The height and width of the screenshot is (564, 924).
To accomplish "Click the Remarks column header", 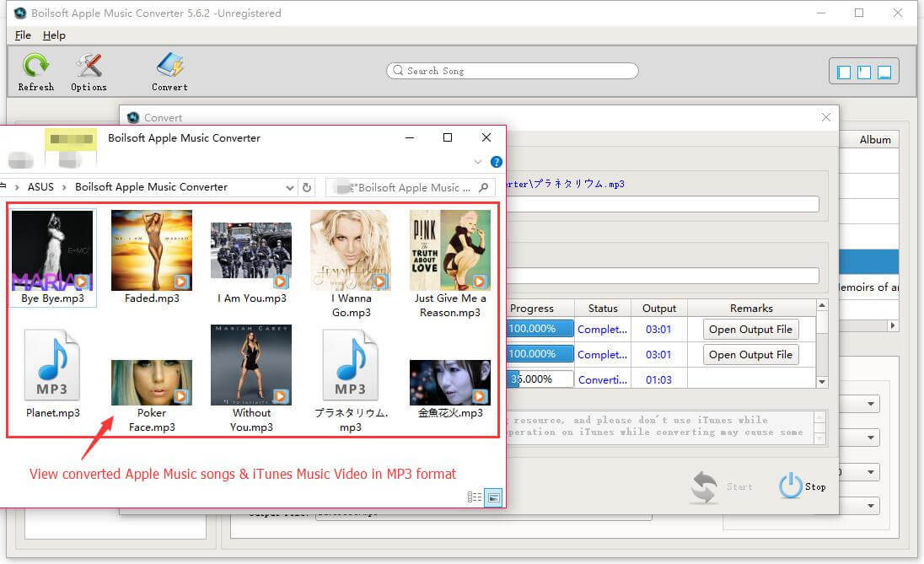I will tap(751, 309).
